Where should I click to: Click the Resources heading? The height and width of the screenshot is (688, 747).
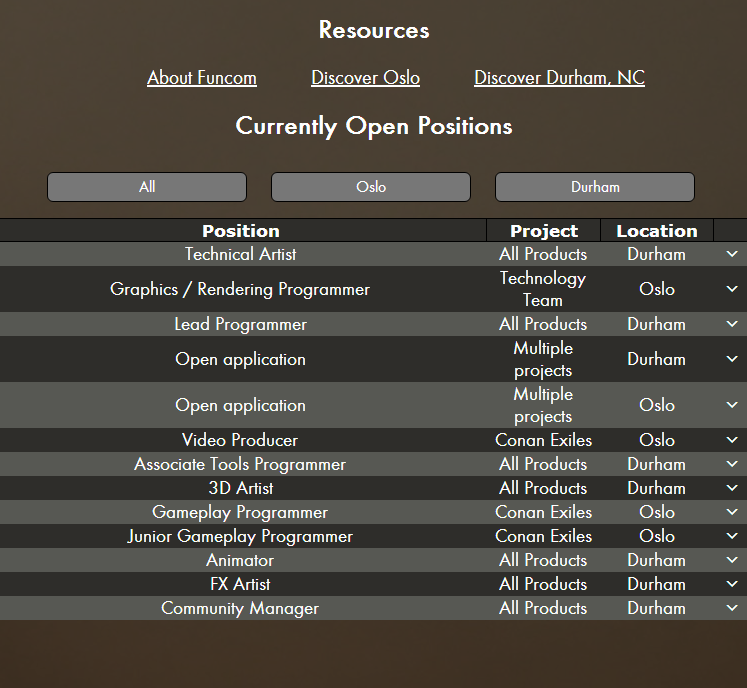[x=374, y=30]
